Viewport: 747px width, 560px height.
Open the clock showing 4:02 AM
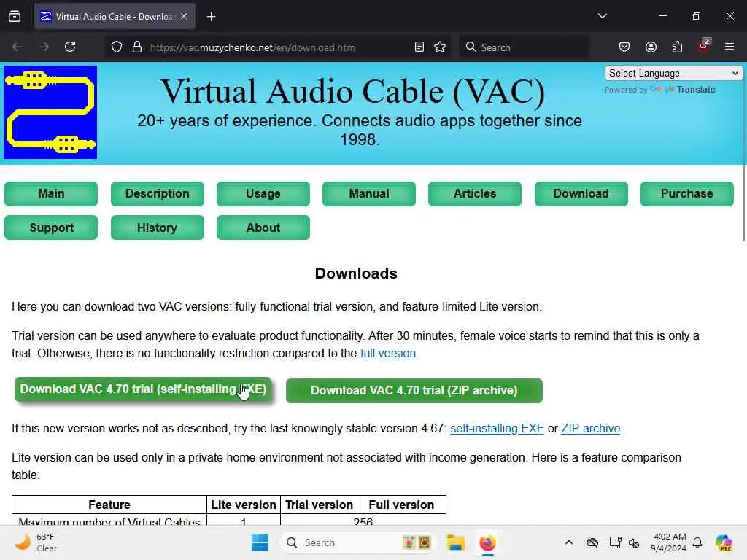pos(670,542)
